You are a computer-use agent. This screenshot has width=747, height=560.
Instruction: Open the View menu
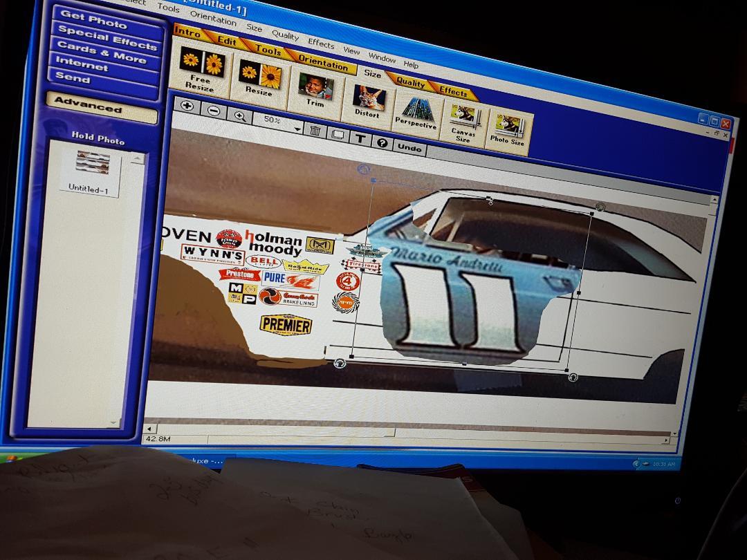[x=351, y=50]
